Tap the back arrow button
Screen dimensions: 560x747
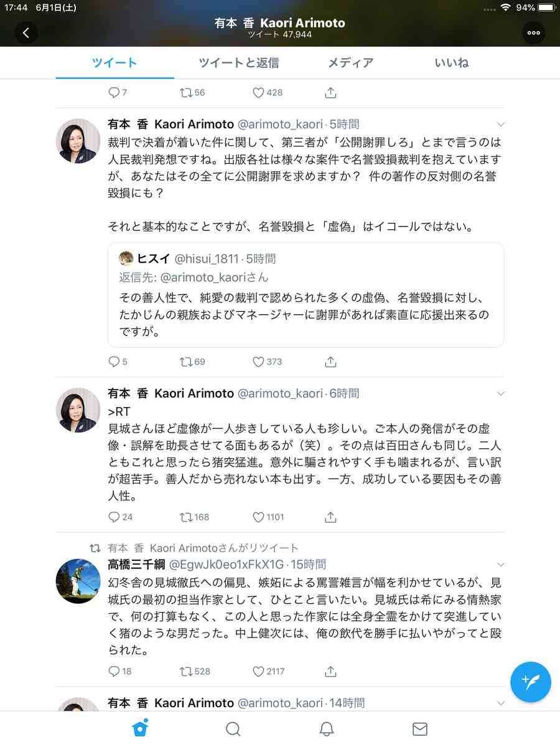[26, 33]
